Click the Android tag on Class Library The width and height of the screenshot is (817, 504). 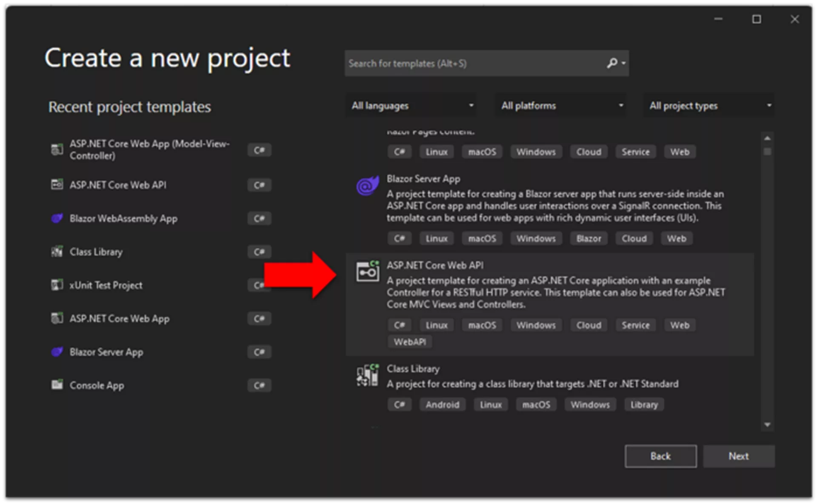[443, 404]
